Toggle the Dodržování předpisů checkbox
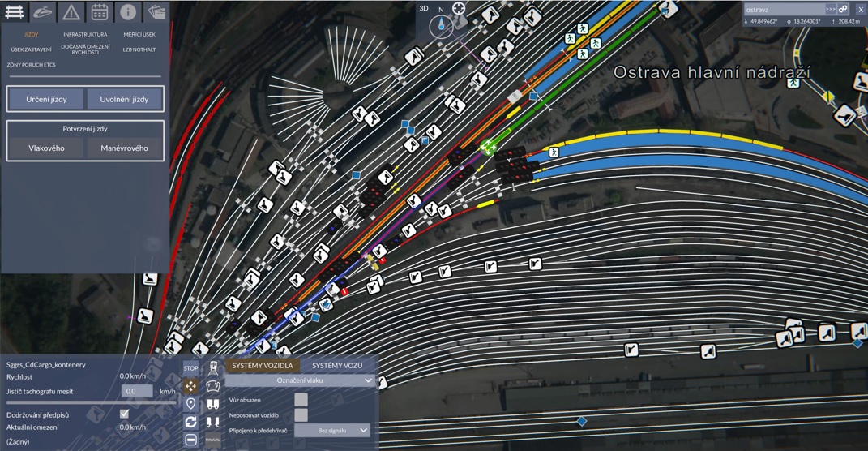The height and width of the screenshot is (451, 868). coord(124,414)
